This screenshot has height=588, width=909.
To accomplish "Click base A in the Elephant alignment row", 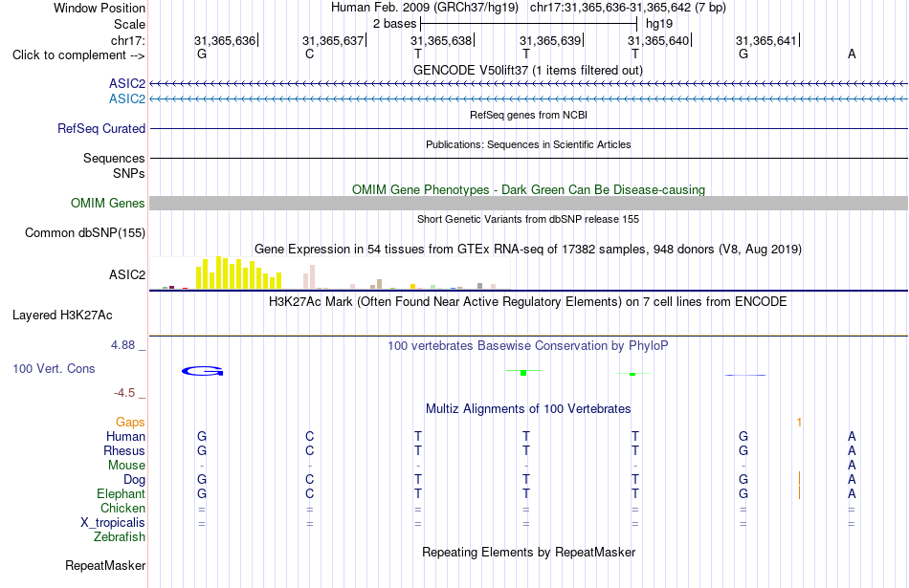I will coord(852,493).
